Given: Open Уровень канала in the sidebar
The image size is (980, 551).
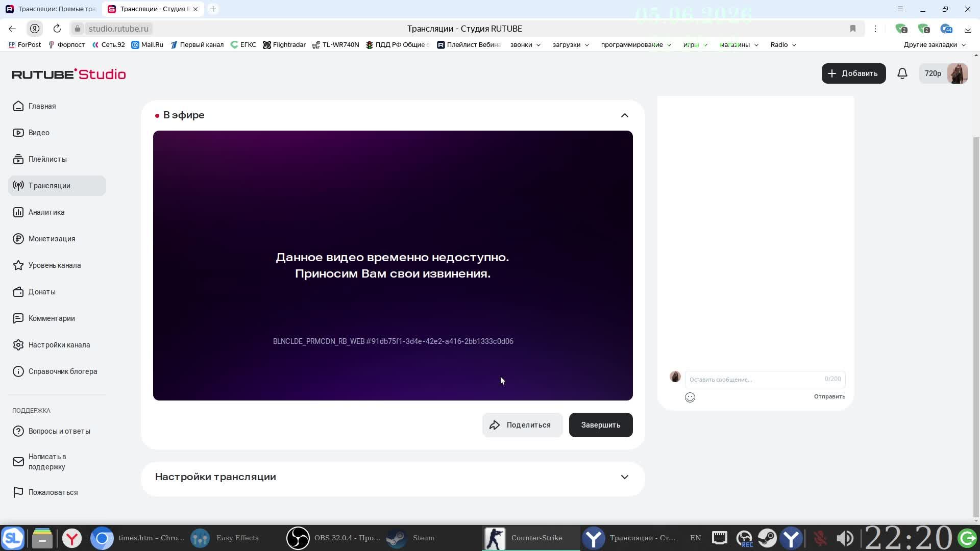Looking at the screenshot, I should click(57, 265).
